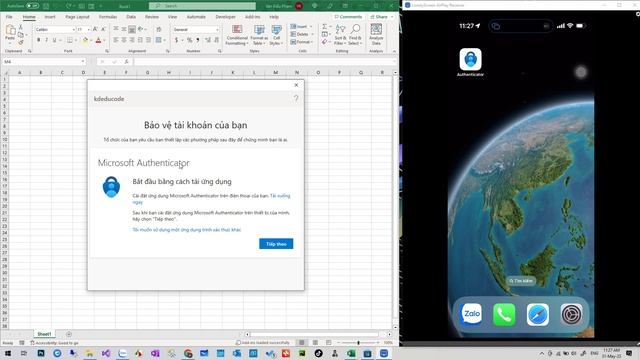The width and height of the screenshot is (640, 360).
Task: Click Wrap Text icon in Alignment group
Action: click(x=159, y=29)
